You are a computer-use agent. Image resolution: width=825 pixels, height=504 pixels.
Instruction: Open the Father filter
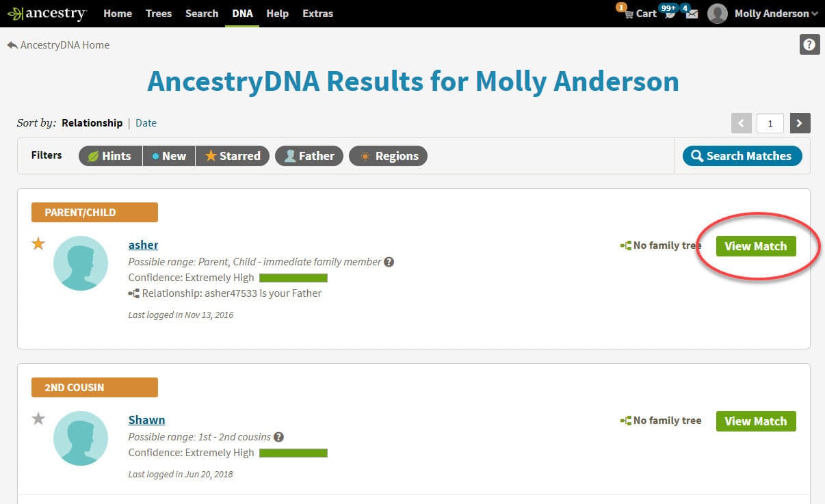[309, 156]
